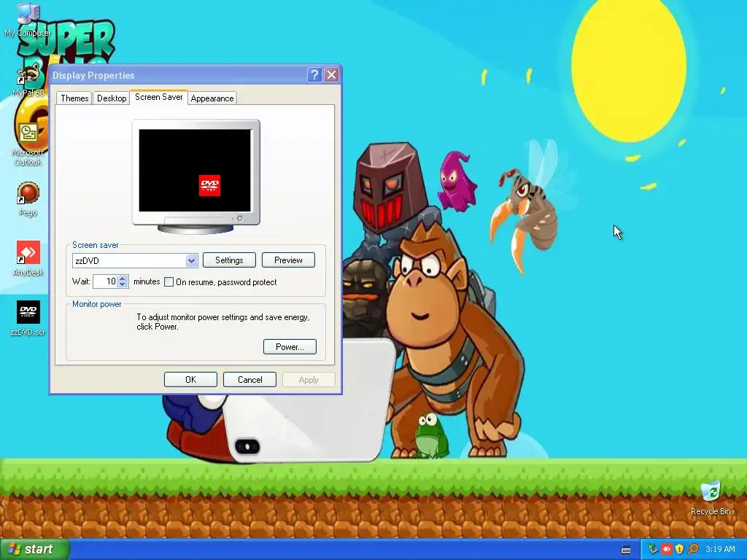Image resolution: width=747 pixels, height=560 pixels.
Task: Increase Wait minutes with up arrow
Action: (123, 278)
